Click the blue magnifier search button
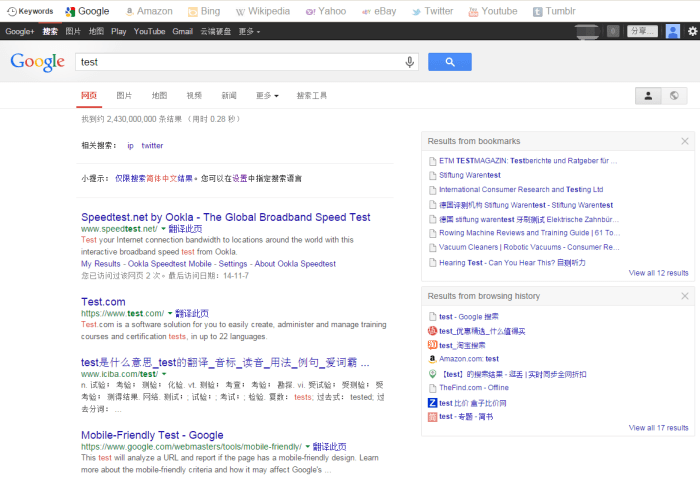 (450, 62)
